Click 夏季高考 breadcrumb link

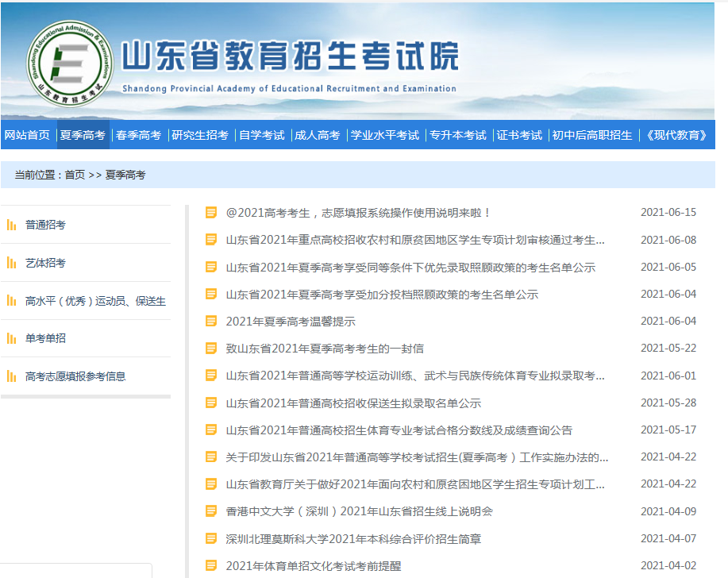point(125,175)
